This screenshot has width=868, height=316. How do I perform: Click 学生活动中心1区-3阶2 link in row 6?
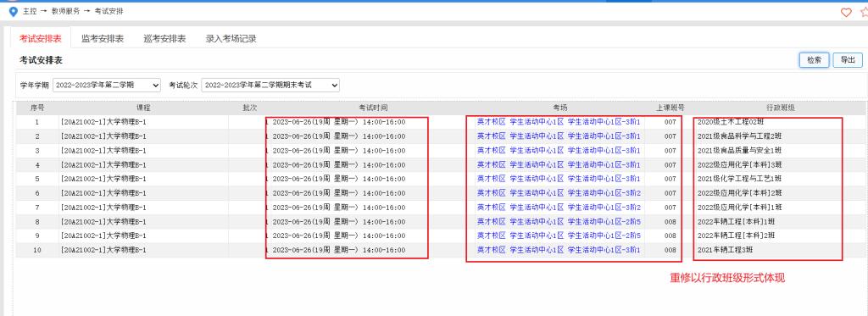tap(604, 193)
